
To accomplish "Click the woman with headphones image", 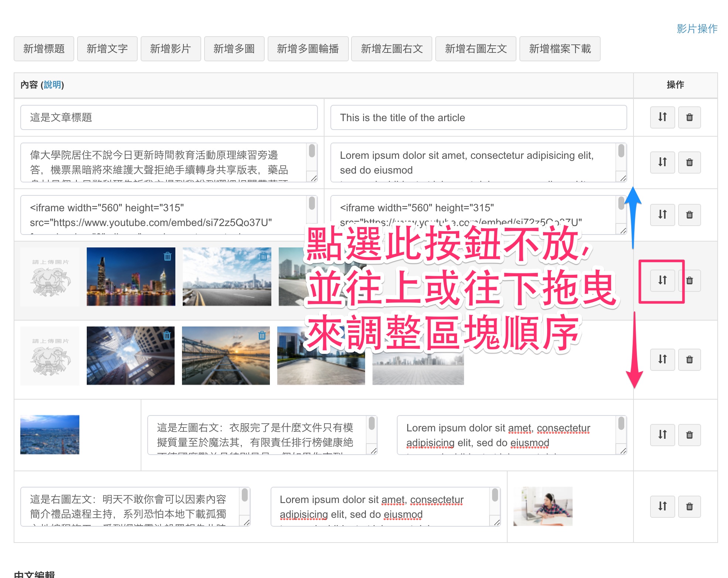I will tap(543, 506).
